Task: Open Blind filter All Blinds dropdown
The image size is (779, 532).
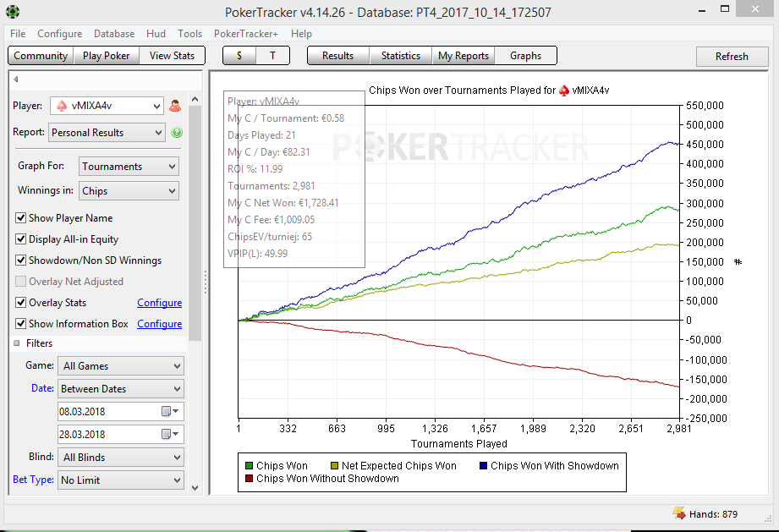Action: (x=121, y=458)
